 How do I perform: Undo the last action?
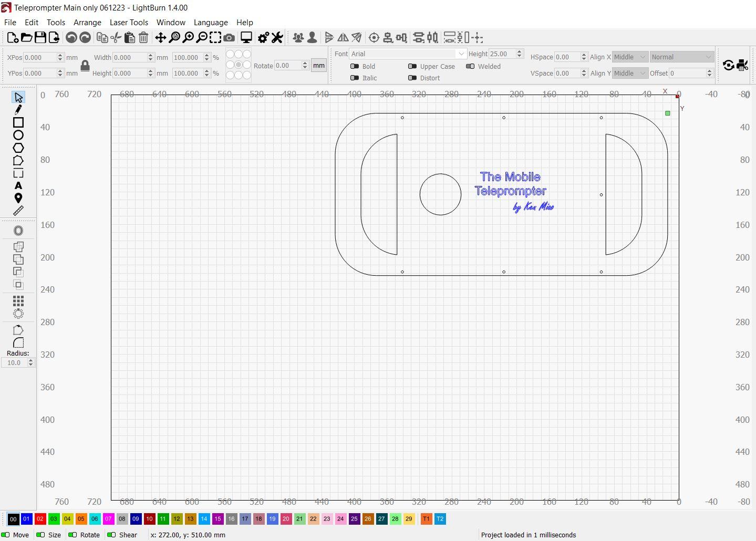click(x=71, y=37)
